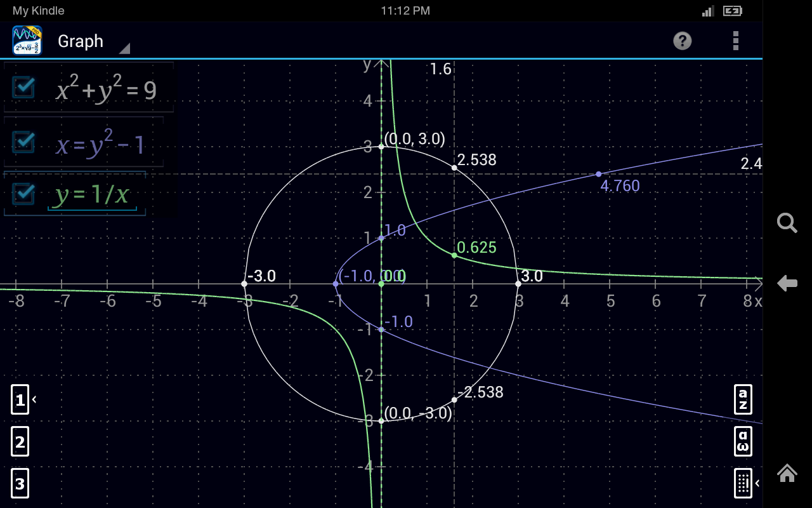
Task: Hide the hyperbola equation y=1/x
Action: tap(23, 194)
